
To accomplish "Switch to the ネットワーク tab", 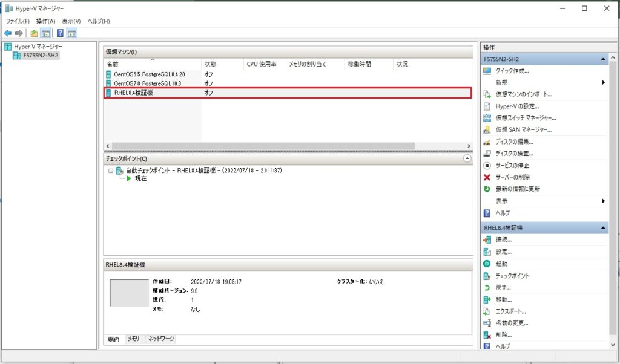I will tap(161, 339).
